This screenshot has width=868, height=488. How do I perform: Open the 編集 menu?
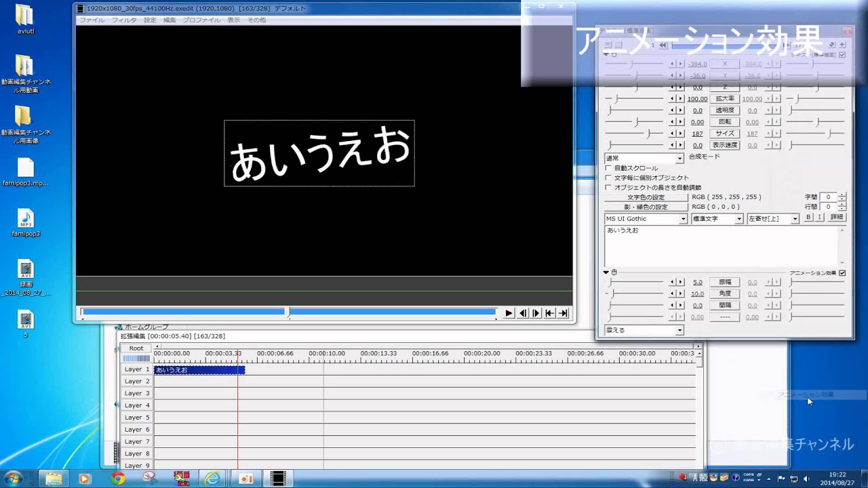coord(170,20)
